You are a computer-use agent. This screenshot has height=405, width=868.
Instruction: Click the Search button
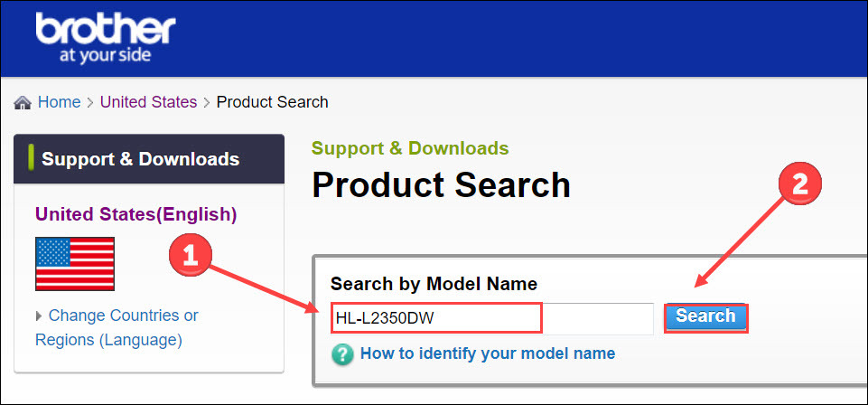point(705,318)
